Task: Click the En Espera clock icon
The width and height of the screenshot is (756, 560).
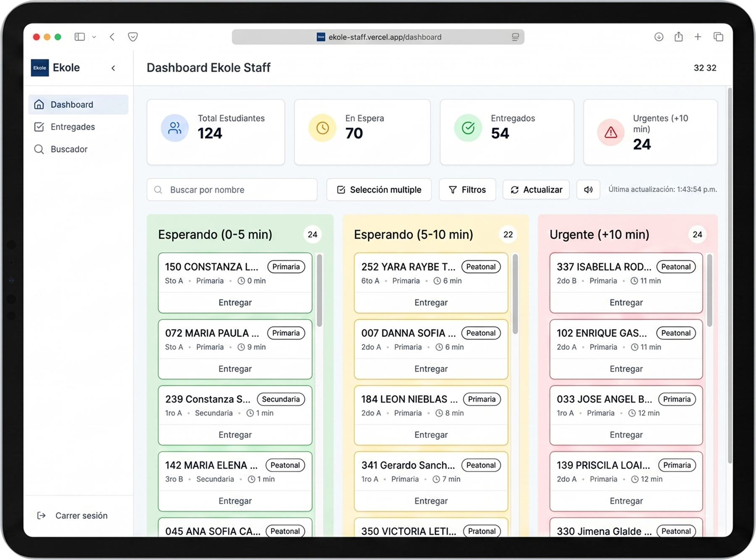Action: (x=321, y=128)
